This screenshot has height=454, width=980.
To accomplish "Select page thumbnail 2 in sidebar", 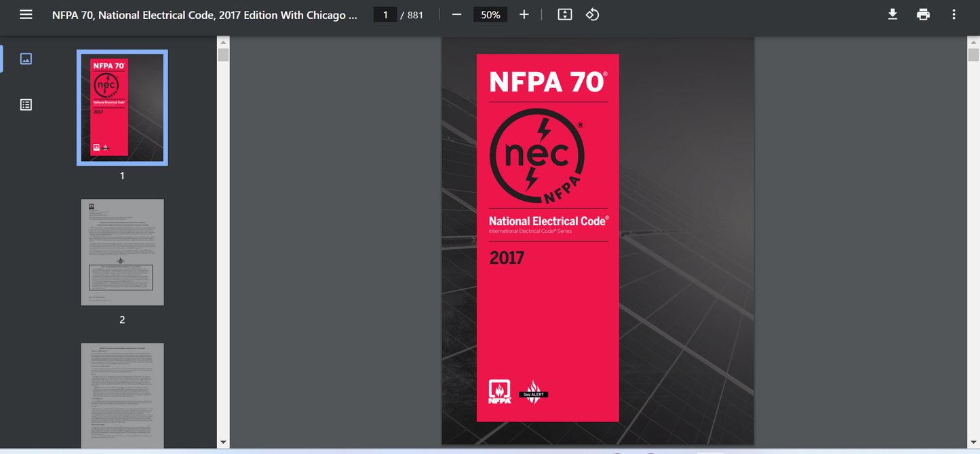I will (x=122, y=252).
